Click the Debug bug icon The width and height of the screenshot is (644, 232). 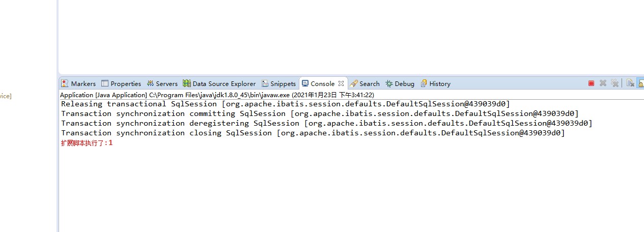389,83
